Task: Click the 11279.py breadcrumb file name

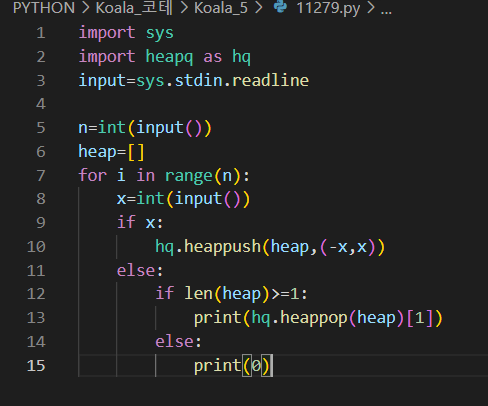Action: pos(328,8)
